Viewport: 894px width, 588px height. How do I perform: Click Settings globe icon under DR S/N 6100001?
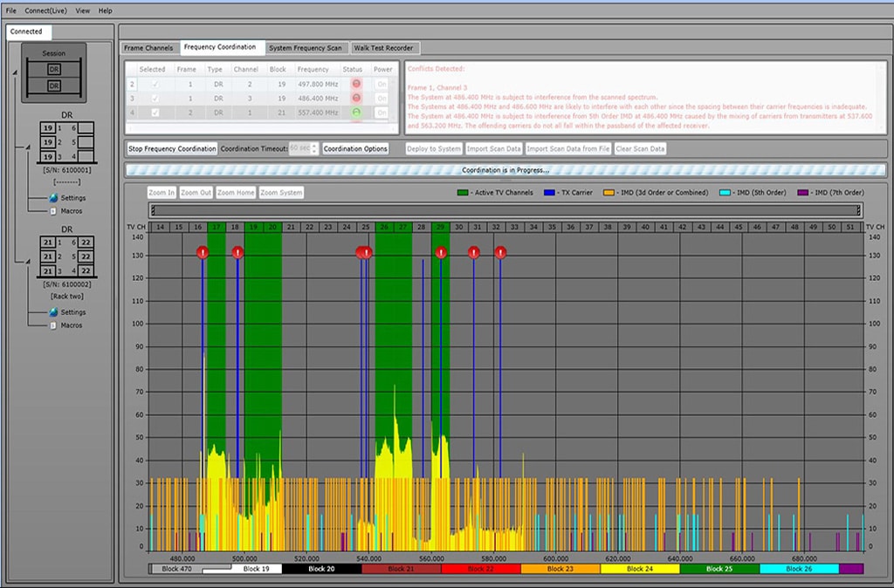(53, 198)
